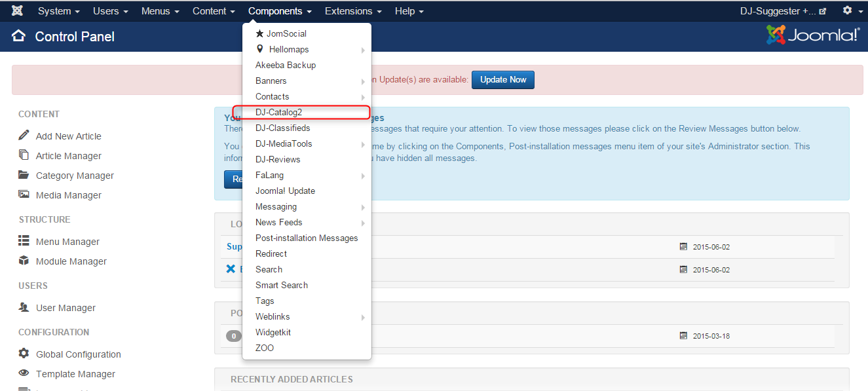Click the Menu Manager list icon

point(24,241)
